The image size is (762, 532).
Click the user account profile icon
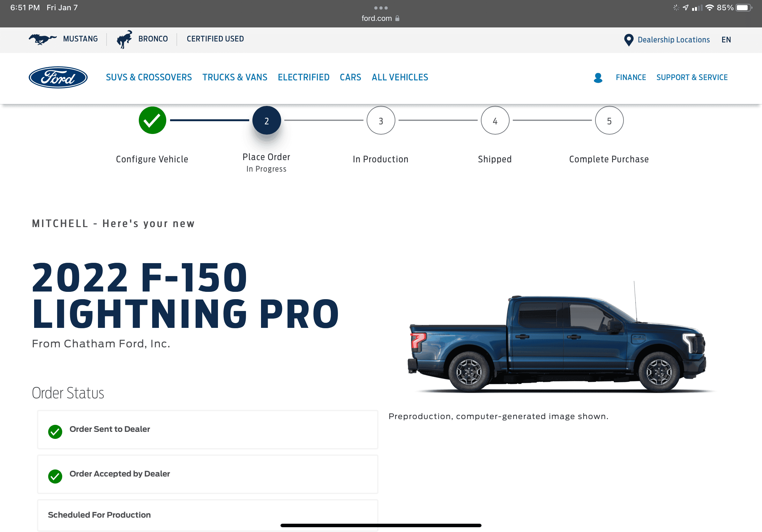click(598, 78)
